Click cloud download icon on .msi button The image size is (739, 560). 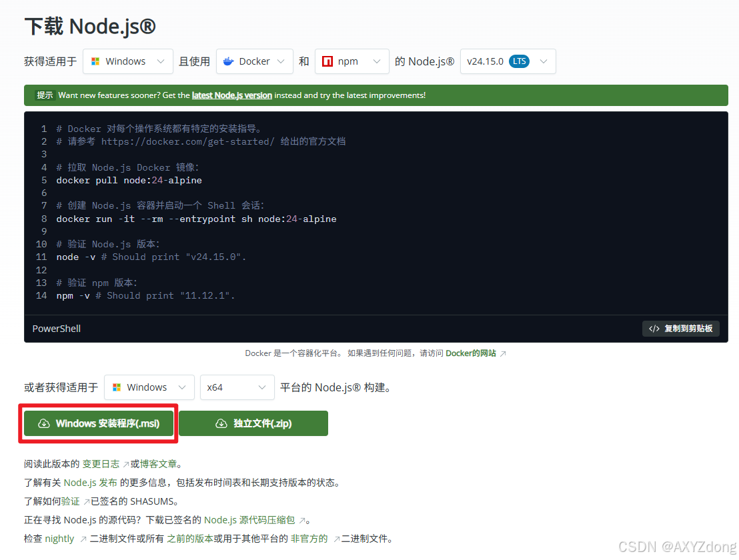point(44,423)
